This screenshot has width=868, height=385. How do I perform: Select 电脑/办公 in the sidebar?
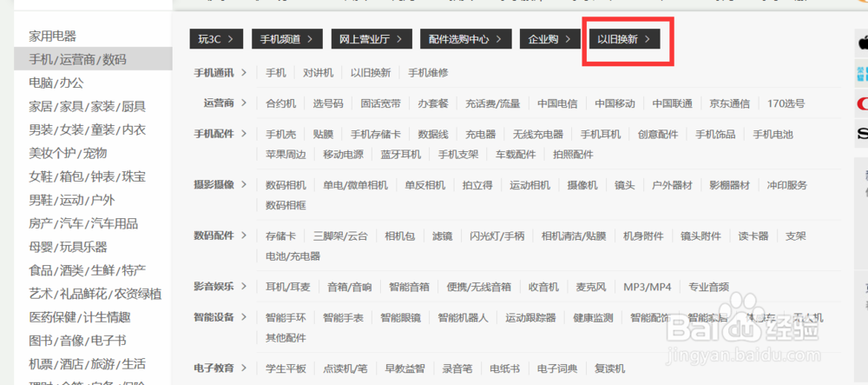coord(56,83)
